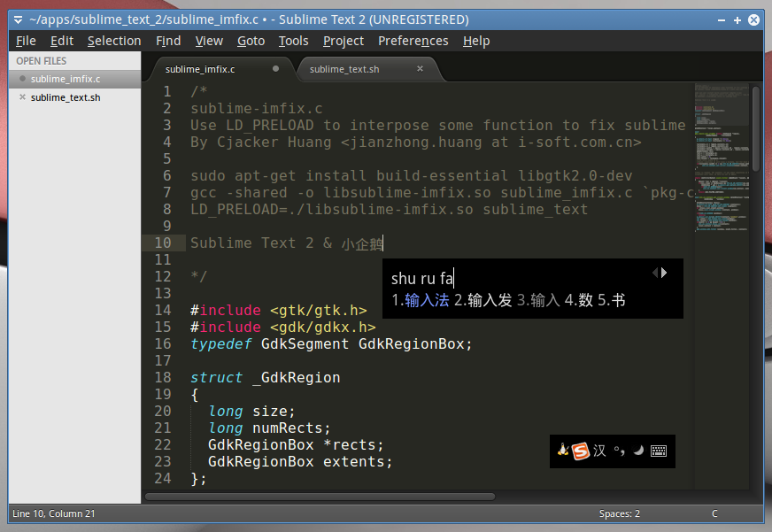Close the sublime_text.sh tab
Screen dimensions: 772x532
pyautogui.click(x=420, y=69)
